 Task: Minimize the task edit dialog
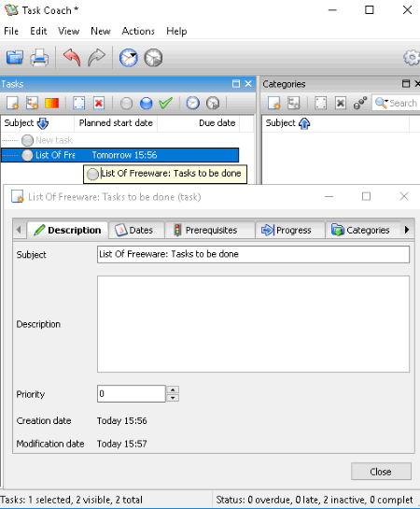point(329,196)
